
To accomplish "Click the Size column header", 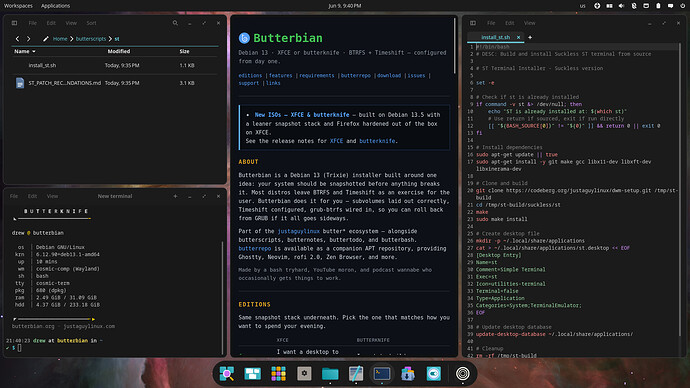I will click(x=184, y=51).
